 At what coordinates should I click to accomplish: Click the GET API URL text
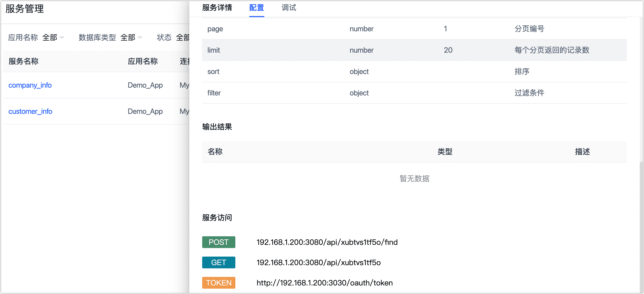(x=318, y=262)
